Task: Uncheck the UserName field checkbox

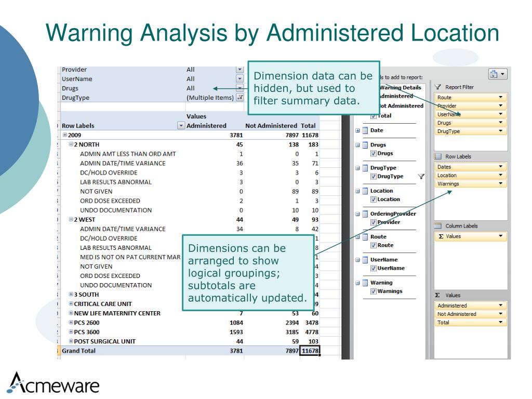Action: 374,269
